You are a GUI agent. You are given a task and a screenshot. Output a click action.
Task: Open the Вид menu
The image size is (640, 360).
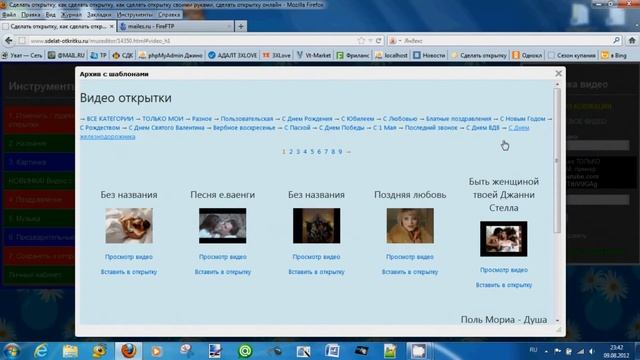click(x=50, y=14)
